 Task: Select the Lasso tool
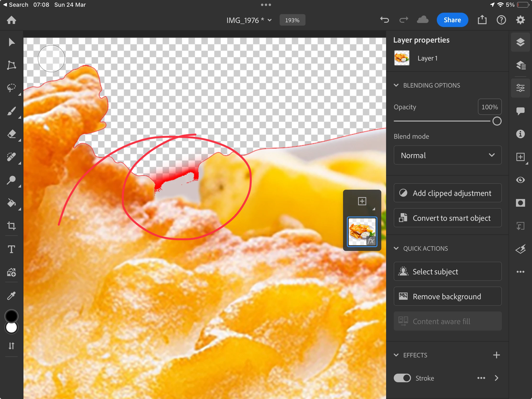11,88
